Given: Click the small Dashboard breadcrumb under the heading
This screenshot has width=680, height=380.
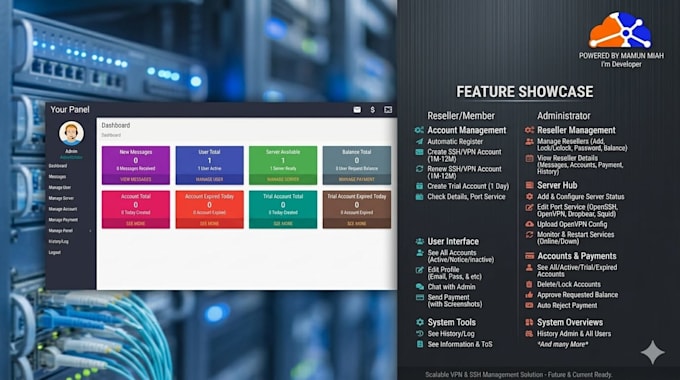Looking at the screenshot, I should pos(111,135).
